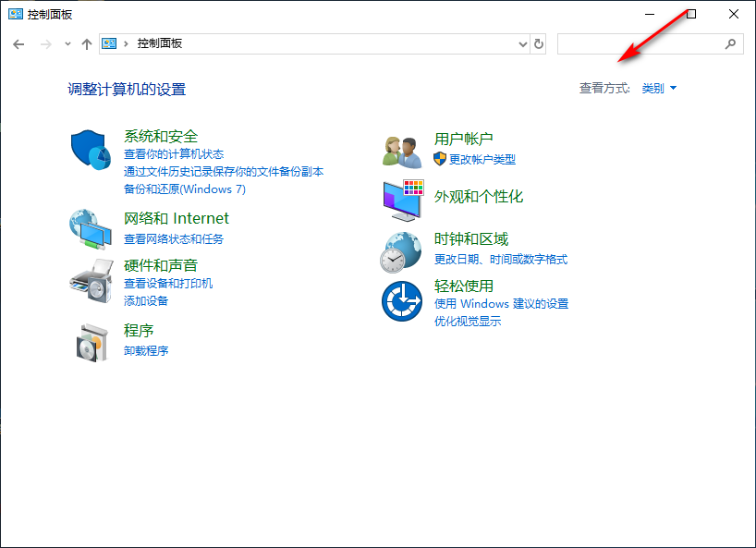Click the User Accounts people icon
The height and width of the screenshot is (548, 756).
(403, 150)
